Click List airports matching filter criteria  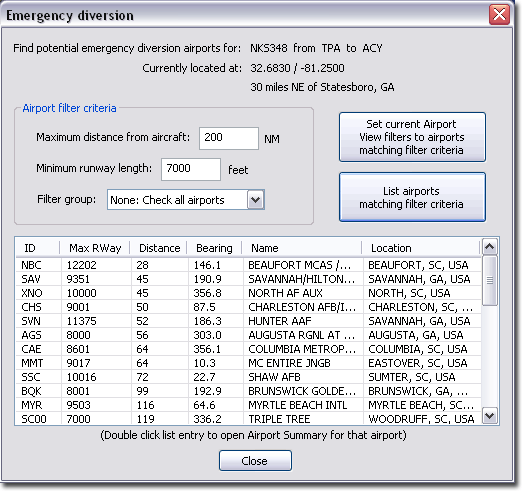point(412,197)
